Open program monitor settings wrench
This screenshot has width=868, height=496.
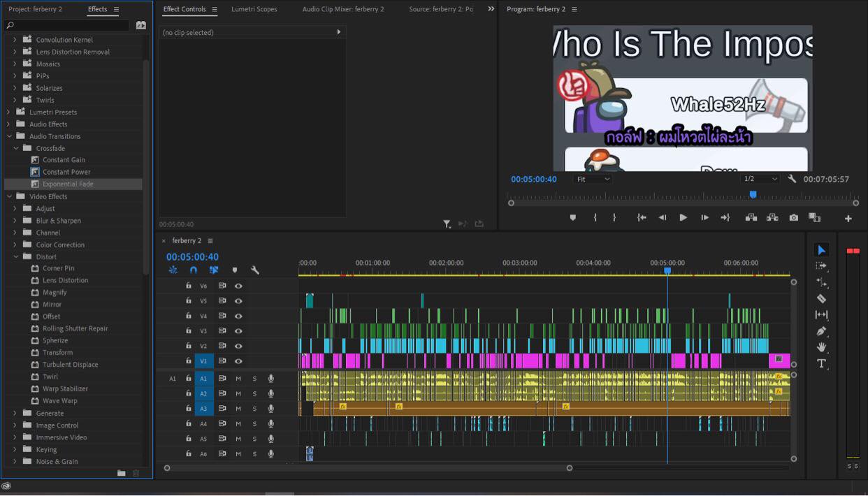pyautogui.click(x=792, y=179)
